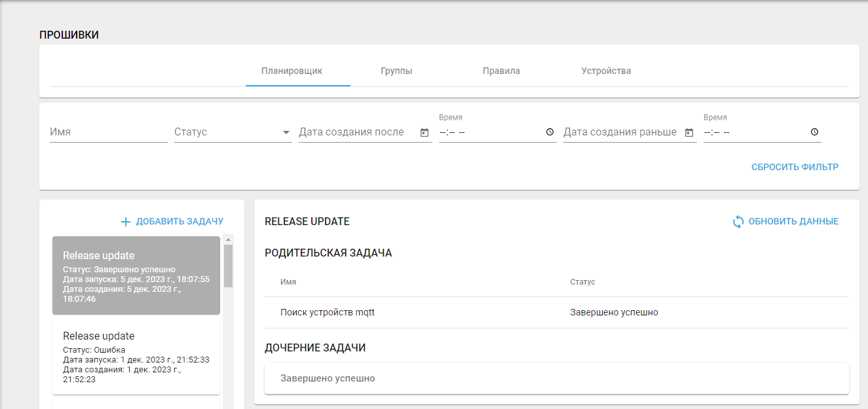Click plus icon beside Добавить задачу

tap(126, 222)
